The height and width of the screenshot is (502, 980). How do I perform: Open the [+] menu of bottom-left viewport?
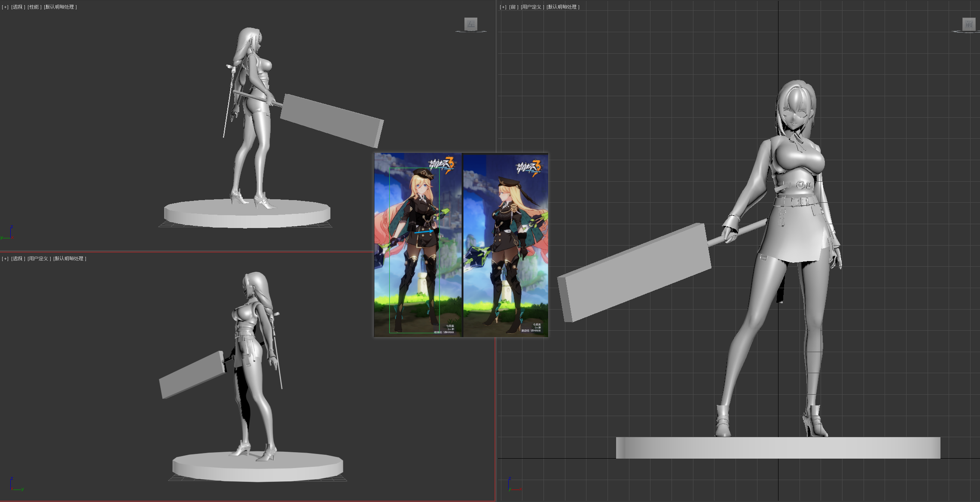tap(5, 259)
